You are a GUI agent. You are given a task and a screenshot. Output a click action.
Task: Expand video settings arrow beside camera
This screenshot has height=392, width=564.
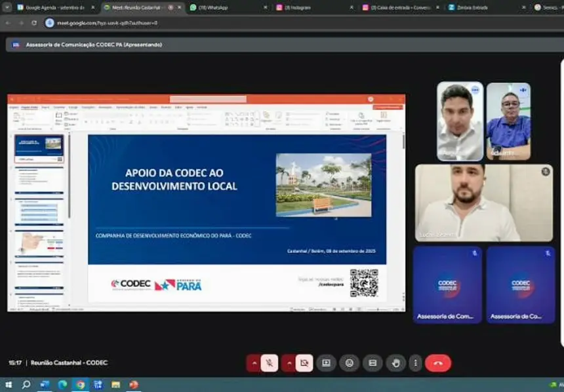[x=288, y=363]
